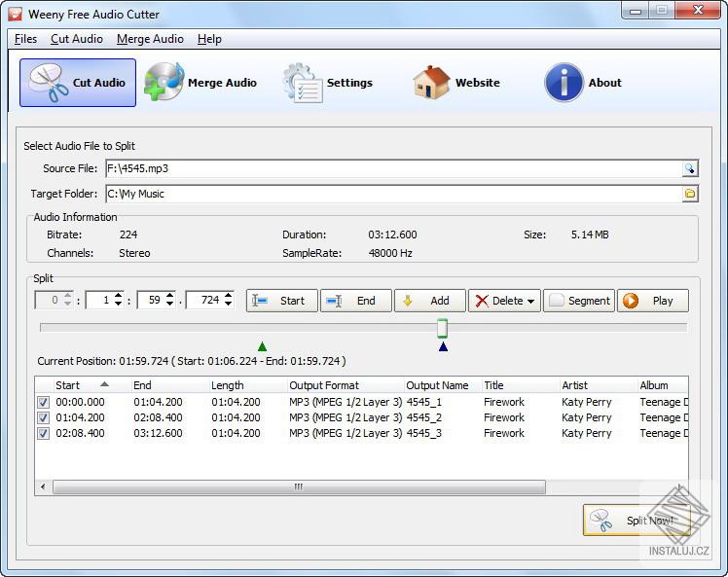
Task: Play the audio preview
Action: tap(653, 301)
